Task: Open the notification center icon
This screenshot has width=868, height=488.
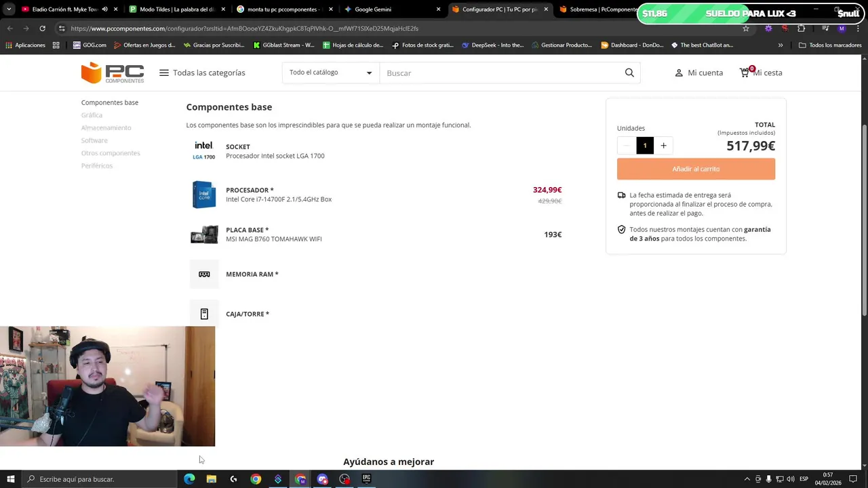Action: [854, 479]
